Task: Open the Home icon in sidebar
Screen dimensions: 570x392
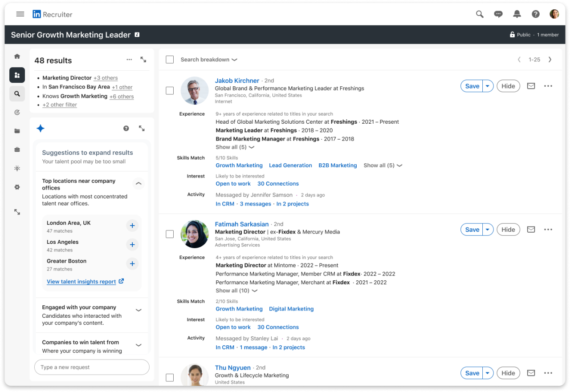Action: click(x=17, y=56)
